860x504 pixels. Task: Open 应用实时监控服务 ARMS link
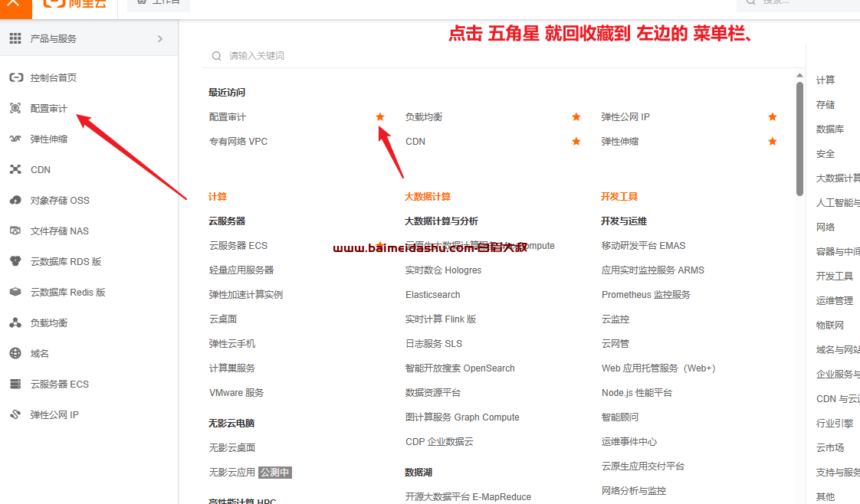[653, 270]
